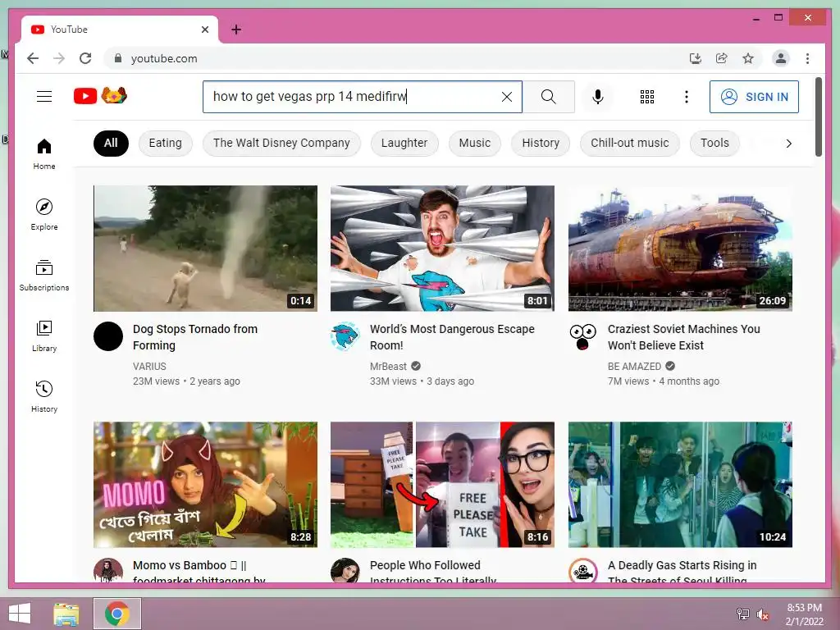Click the browser forward arrow
The image size is (840, 630).
coord(59,58)
